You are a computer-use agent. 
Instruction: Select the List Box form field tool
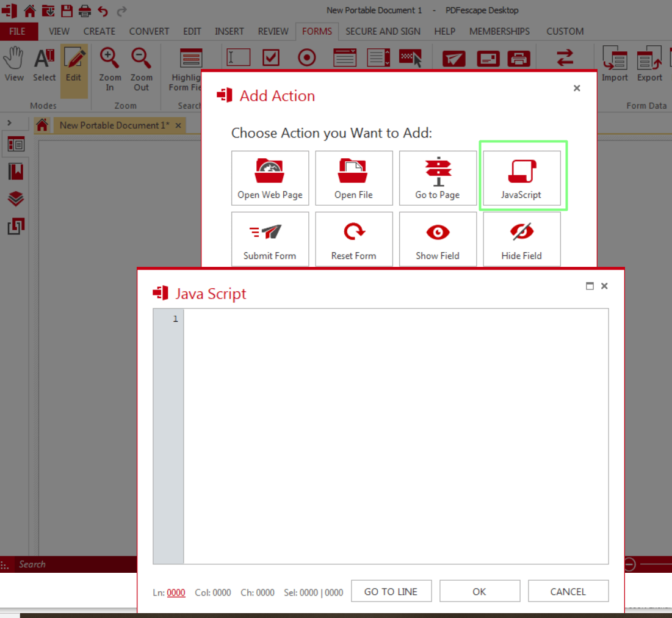378,57
